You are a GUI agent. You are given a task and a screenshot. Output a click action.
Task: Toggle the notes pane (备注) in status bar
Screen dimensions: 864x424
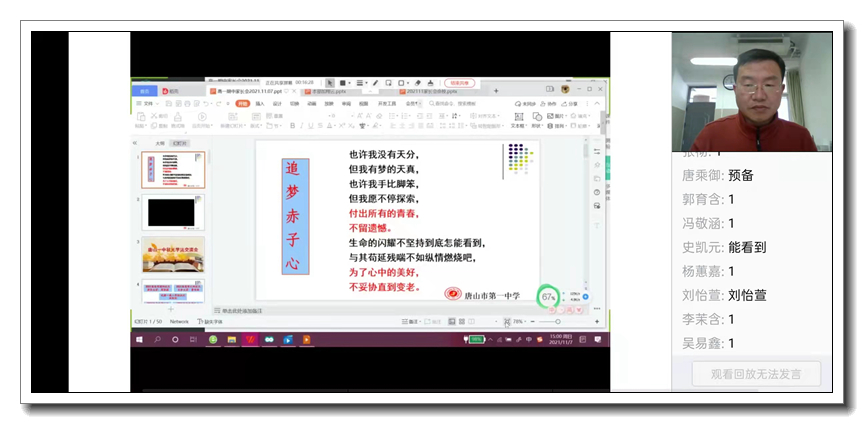(x=412, y=322)
